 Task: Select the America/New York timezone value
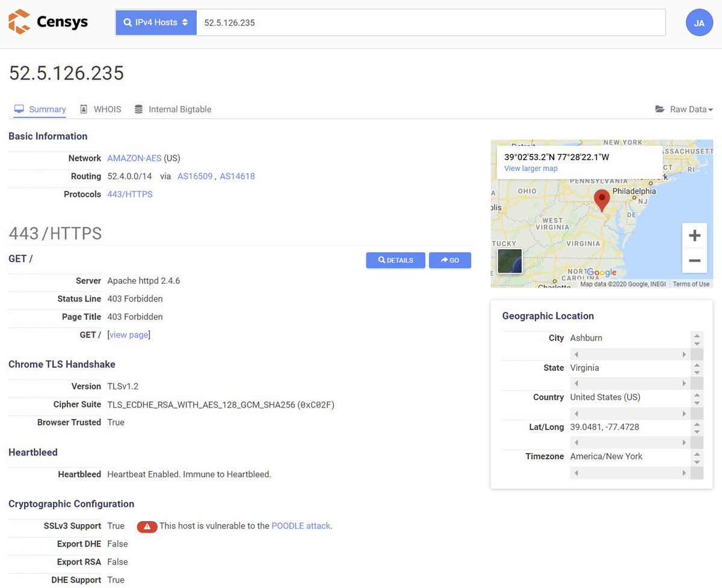pos(606,456)
